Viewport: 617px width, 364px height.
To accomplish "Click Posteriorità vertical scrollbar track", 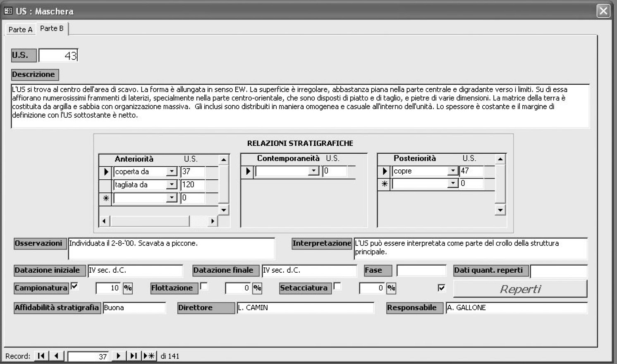I will [x=500, y=184].
